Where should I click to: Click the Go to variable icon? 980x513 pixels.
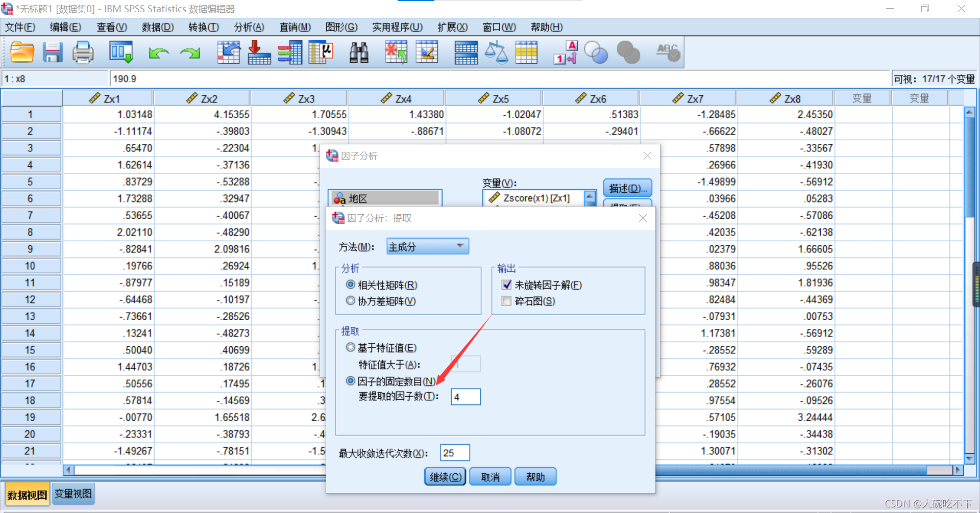tap(259, 52)
